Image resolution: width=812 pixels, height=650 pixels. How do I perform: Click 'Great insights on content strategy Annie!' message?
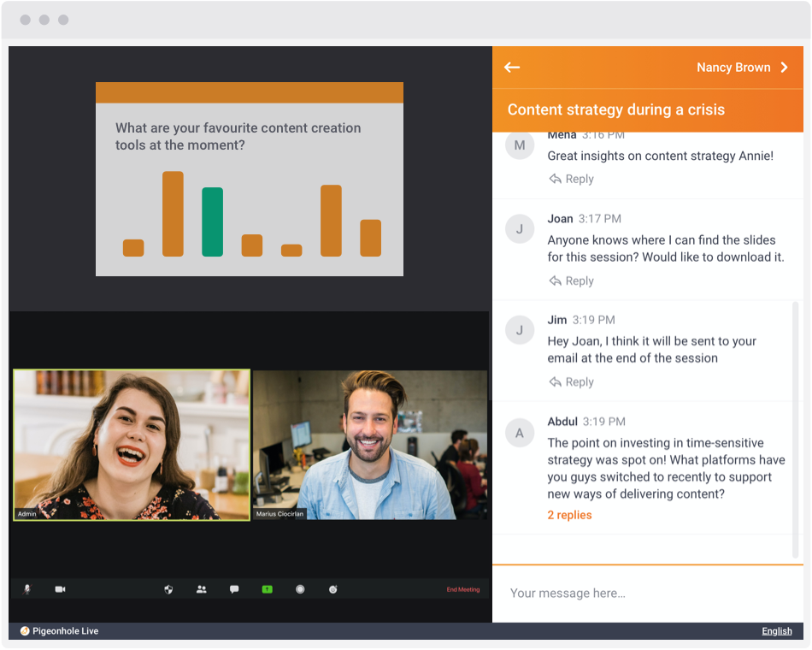tap(660, 156)
